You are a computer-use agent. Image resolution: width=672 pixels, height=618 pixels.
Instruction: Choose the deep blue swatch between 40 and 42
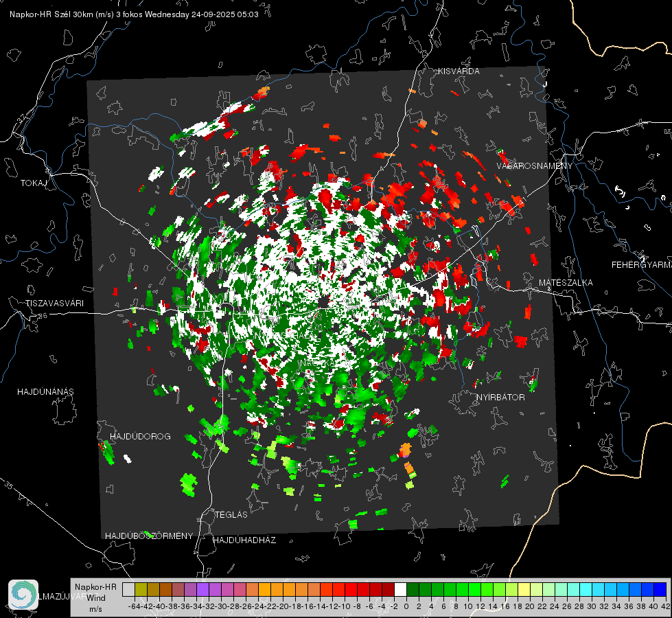click(660, 589)
